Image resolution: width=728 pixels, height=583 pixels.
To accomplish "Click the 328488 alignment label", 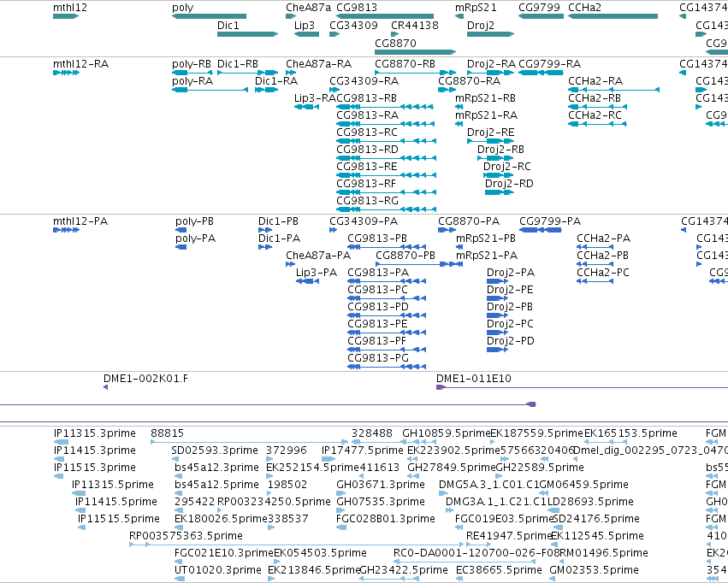I will tap(372, 433).
